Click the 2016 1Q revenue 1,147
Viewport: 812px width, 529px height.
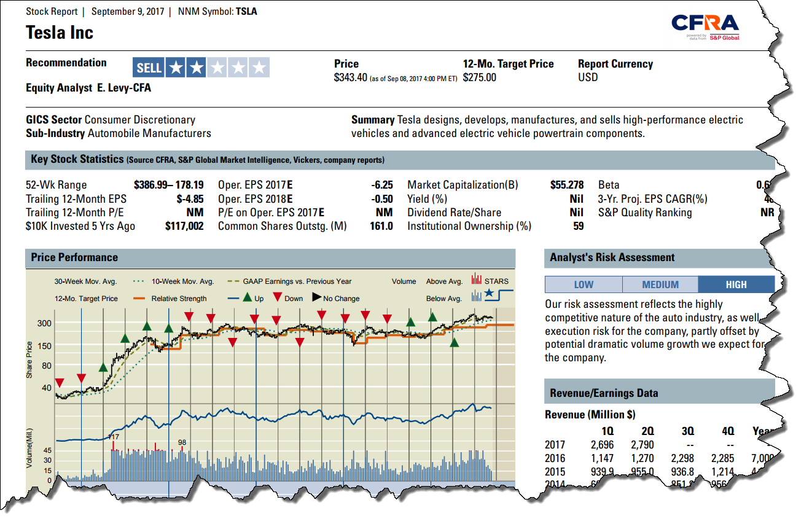(x=603, y=458)
